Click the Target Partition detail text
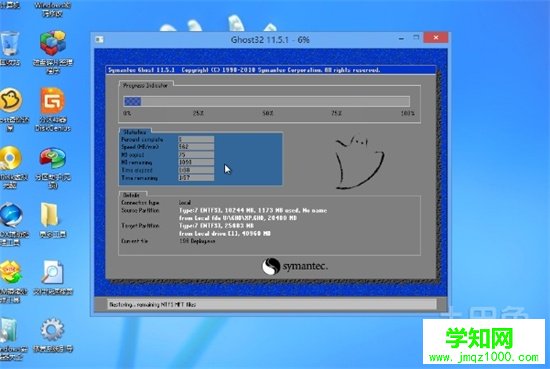 point(225,230)
